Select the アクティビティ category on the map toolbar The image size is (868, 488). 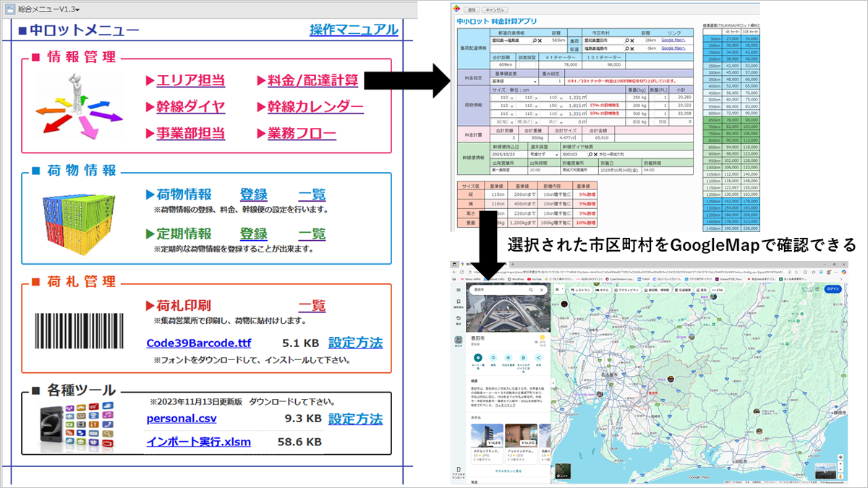point(628,290)
